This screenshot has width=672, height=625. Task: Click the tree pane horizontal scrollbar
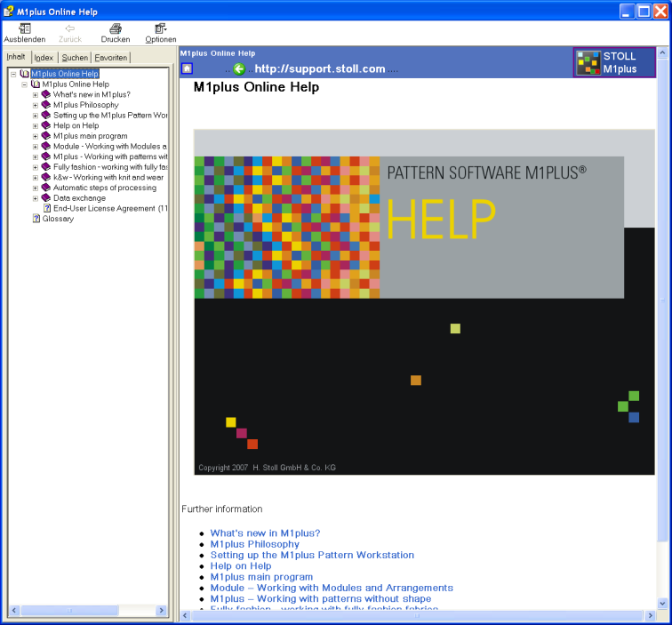[x=87, y=611]
